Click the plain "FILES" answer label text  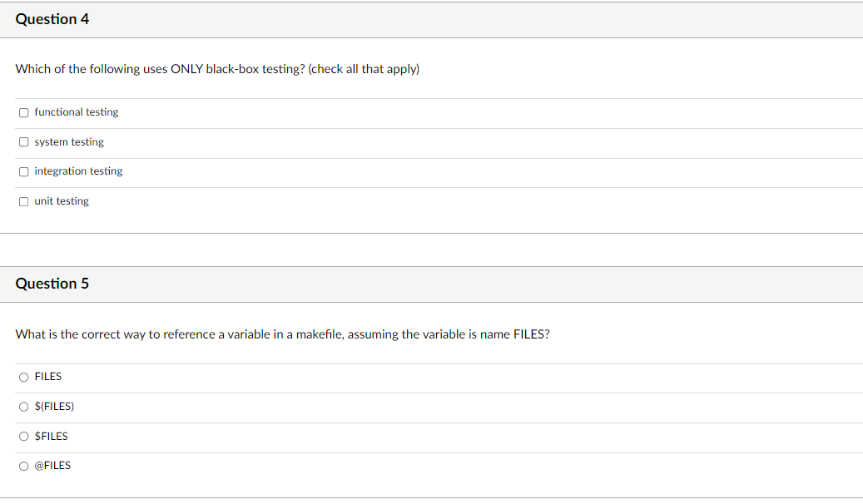tap(48, 377)
